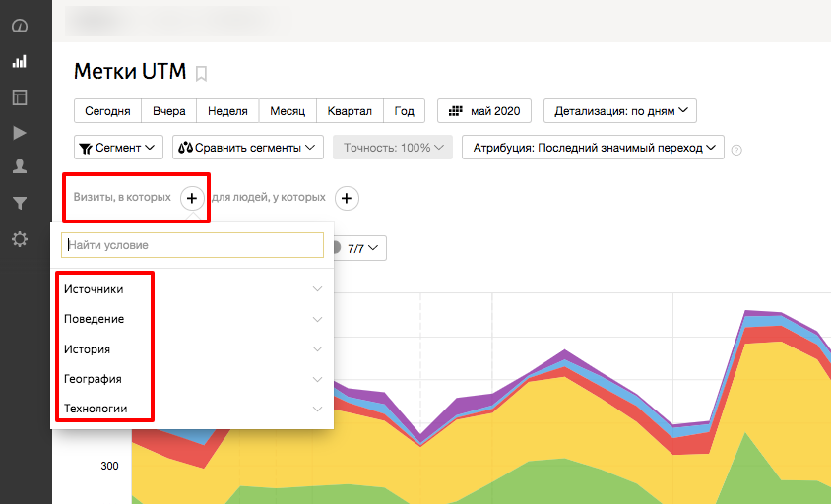The image size is (831, 504).
Task: Click the attribution help question mark icon
Action: point(736,150)
